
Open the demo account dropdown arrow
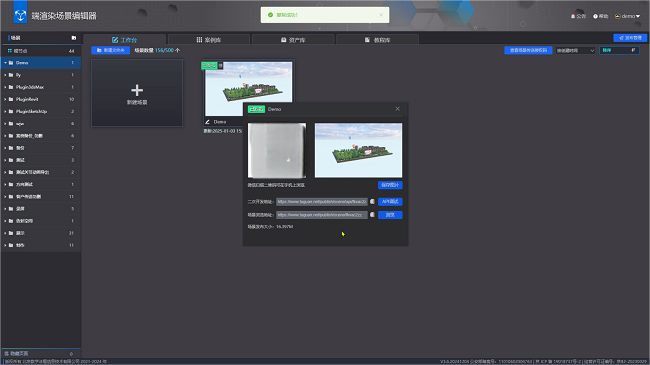(x=638, y=16)
